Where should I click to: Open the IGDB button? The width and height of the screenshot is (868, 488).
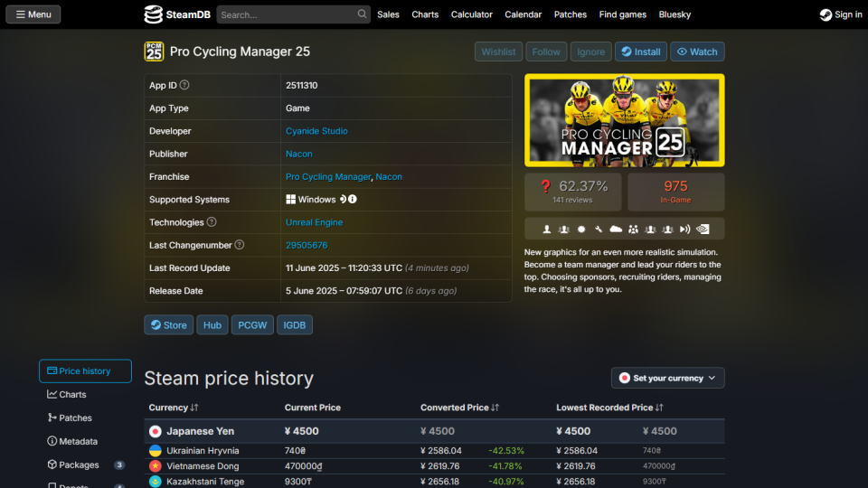click(295, 324)
